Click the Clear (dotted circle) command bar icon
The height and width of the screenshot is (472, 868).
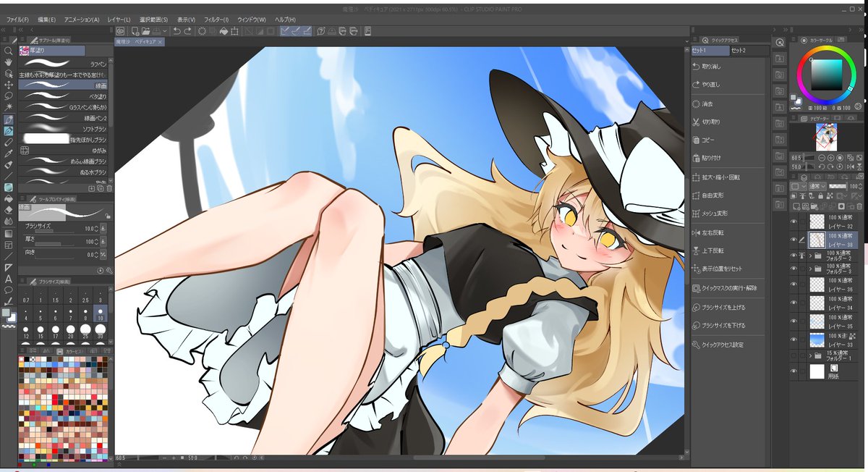tap(202, 31)
